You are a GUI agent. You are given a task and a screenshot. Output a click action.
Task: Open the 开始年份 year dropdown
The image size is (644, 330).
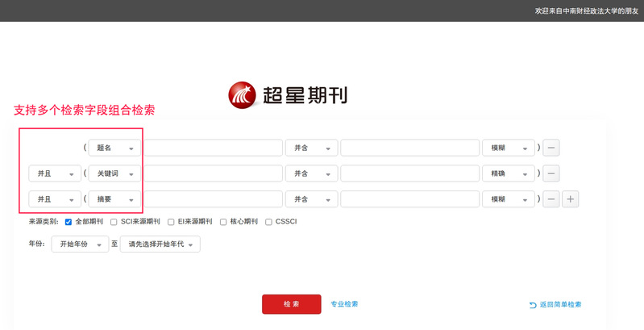pyautogui.click(x=79, y=244)
